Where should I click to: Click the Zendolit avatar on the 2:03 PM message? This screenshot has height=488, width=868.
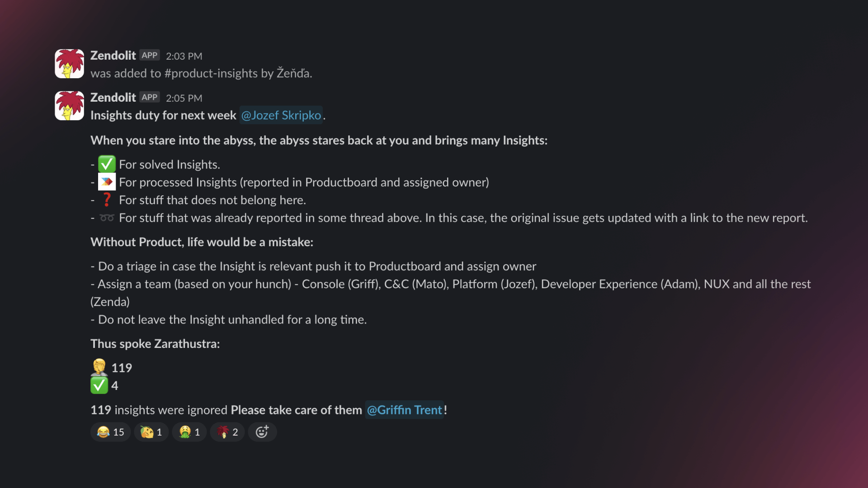click(69, 63)
